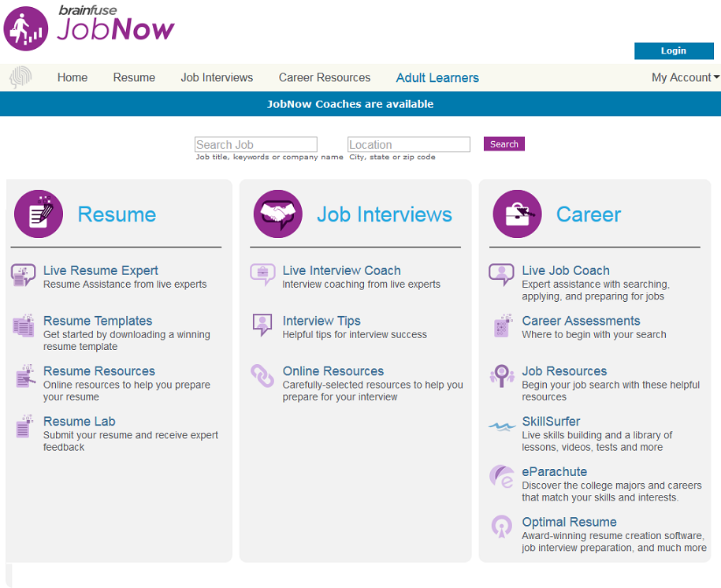Open the Career Resources menu
This screenshot has height=588, width=721.
click(x=324, y=77)
